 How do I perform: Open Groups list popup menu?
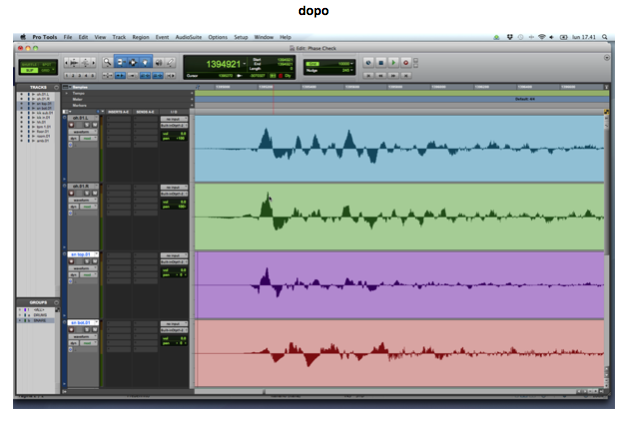tap(56, 302)
